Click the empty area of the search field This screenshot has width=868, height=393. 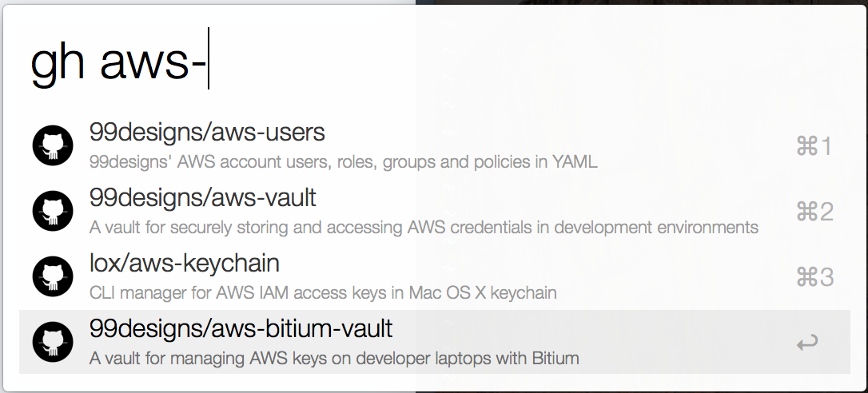click(x=520, y=62)
